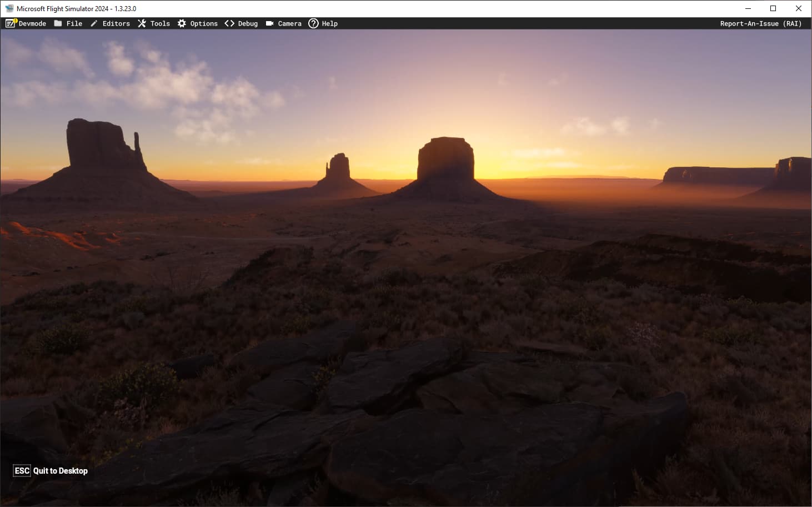Open the Devmode menu
The height and width of the screenshot is (507, 812).
tap(32, 23)
